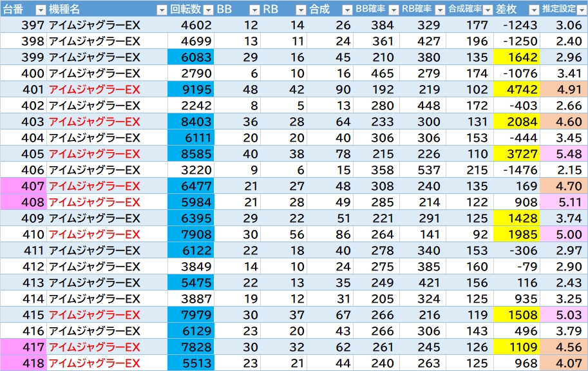This screenshot has height=371, width=588.
Task: Select yellow difference cell 1428
Action: coord(517,218)
